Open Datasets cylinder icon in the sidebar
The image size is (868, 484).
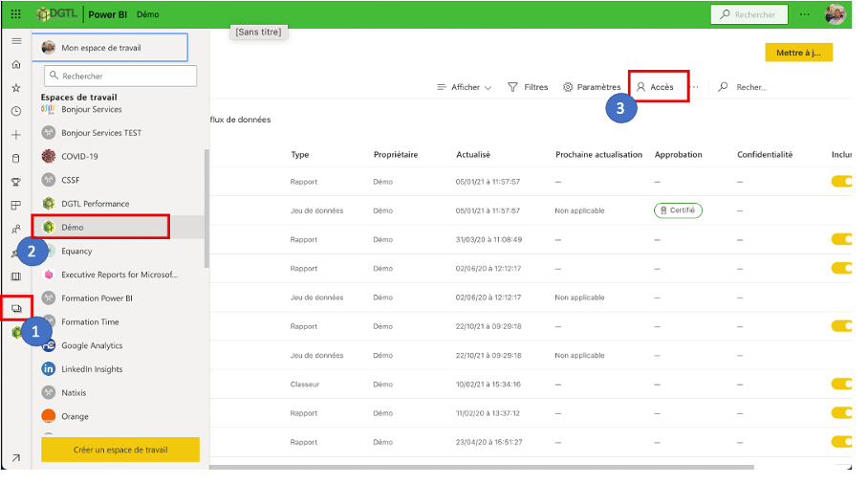(16, 159)
